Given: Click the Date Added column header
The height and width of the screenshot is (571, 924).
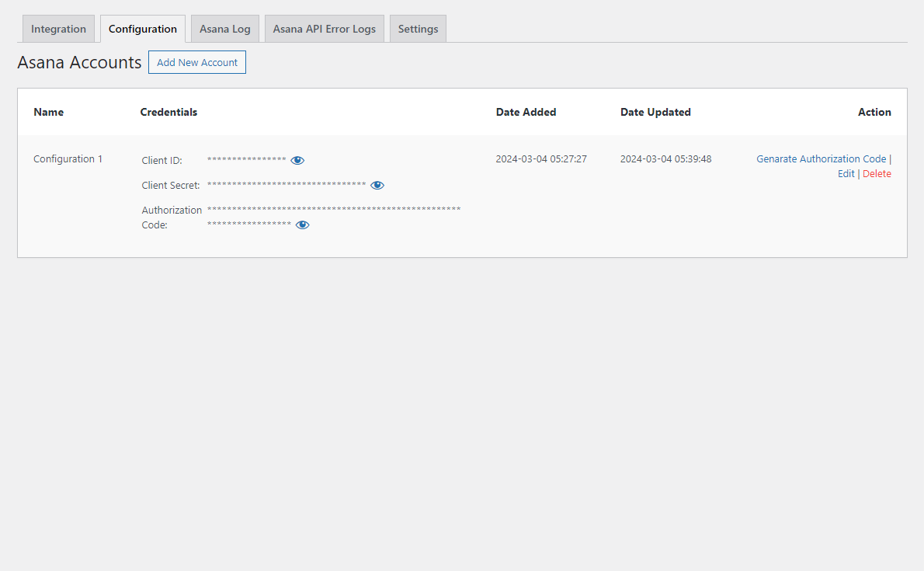Looking at the screenshot, I should click(526, 112).
